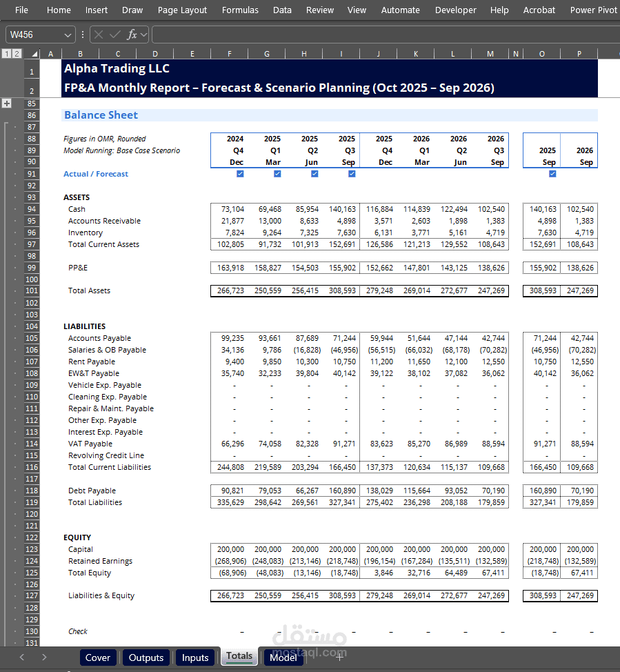Click the Model Running: Base Case Scenario text
This screenshot has width=620, height=672.
click(x=121, y=150)
